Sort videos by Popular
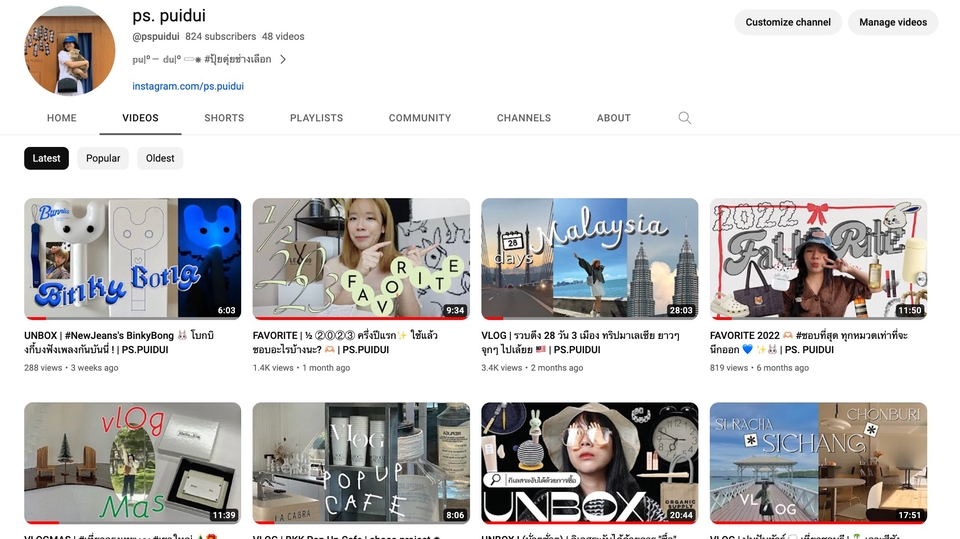This screenshot has width=960, height=539. [x=103, y=158]
